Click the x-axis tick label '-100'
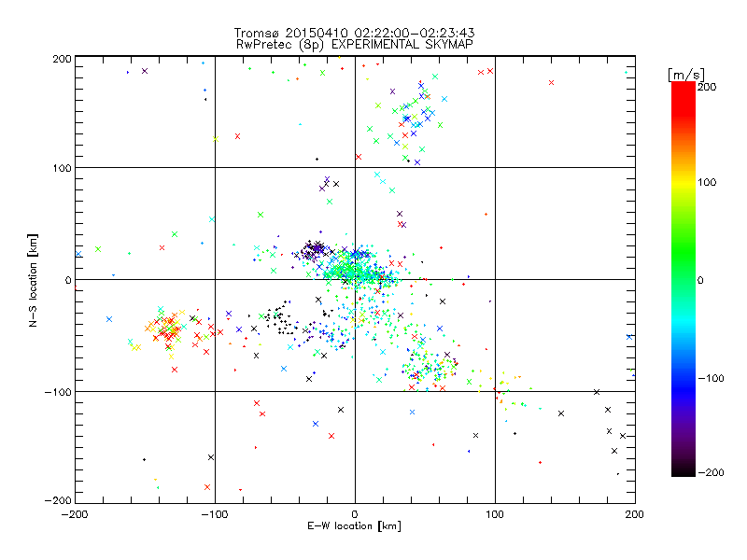This screenshot has height=560, width=747. tap(215, 514)
